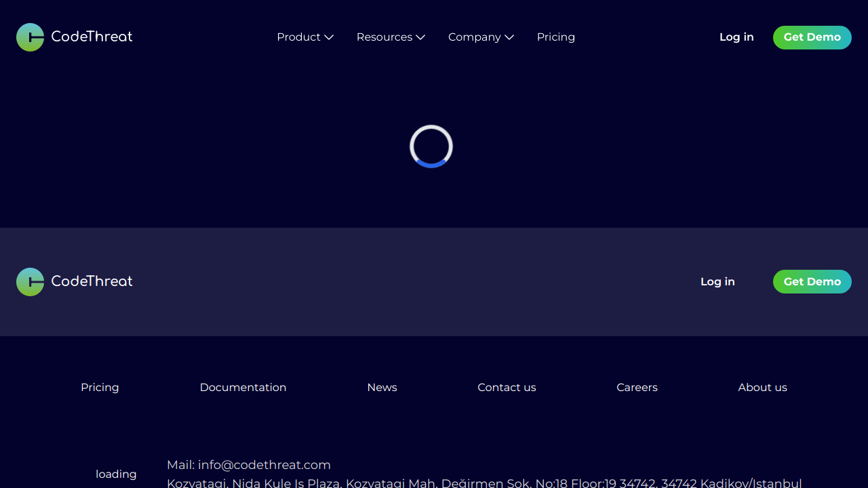Image resolution: width=868 pixels, height=488 pixels.
Task: Open the Contact us footer link
Action: click(x=507, y=388)
